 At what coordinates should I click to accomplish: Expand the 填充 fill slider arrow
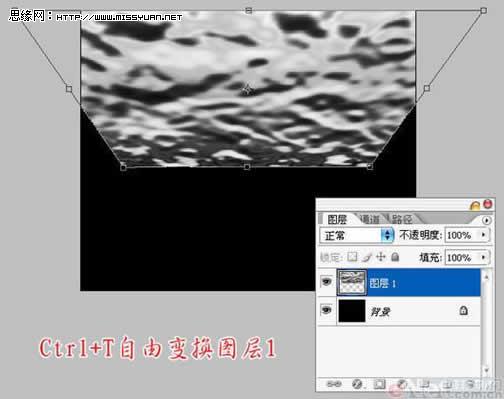click(484, 257)
